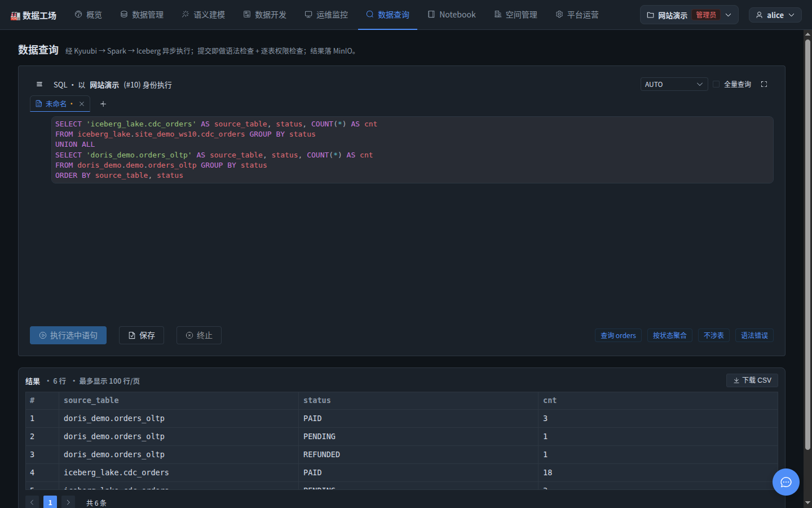
Task: Open the Notebook tab
Action: [452, 15]
